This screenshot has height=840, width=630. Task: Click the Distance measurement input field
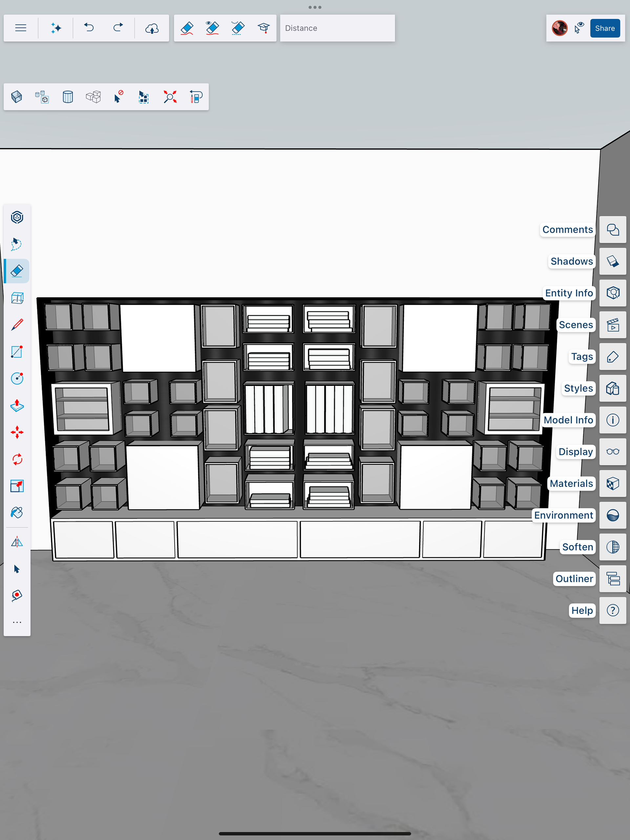[x=337, y=28]
